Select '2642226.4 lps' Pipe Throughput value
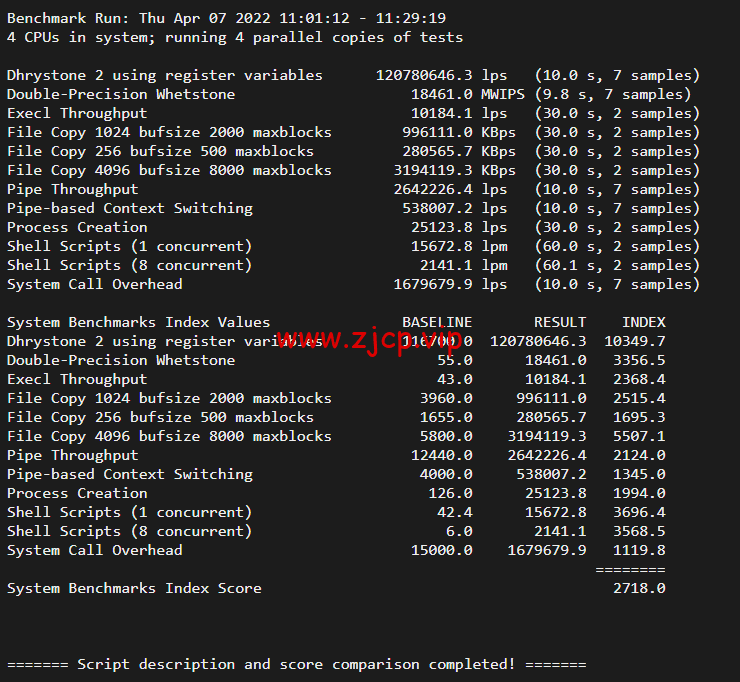Viewport: 740px width, 682px height. coord(450,190)
